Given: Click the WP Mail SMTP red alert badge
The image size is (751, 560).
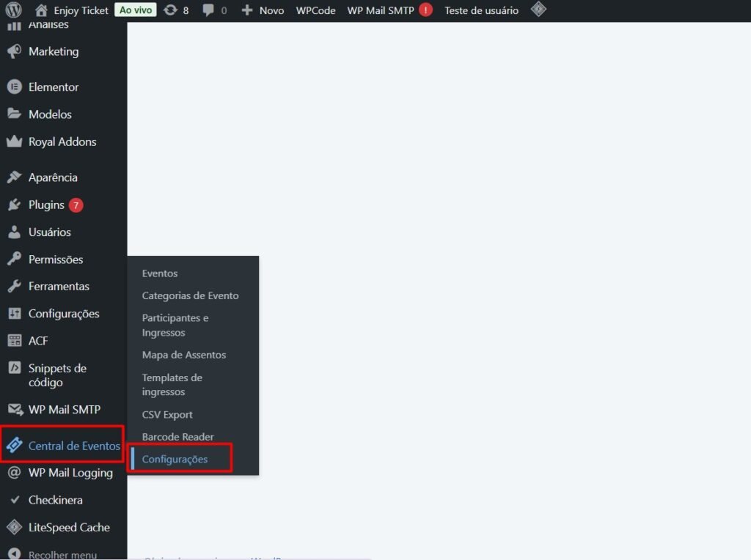Looking at the screenshot, I should pyautogui.click(x=425, y=10).
